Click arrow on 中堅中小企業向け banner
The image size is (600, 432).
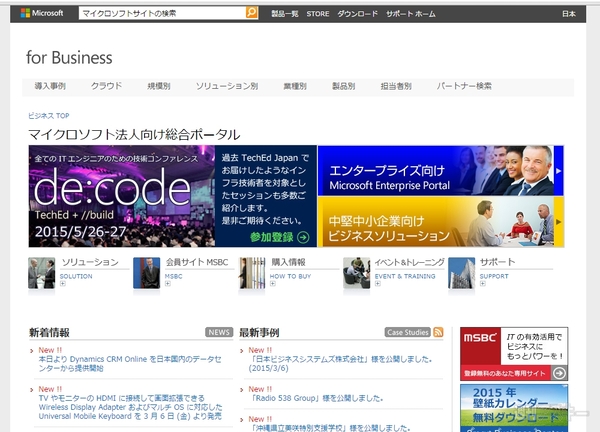pos(559,222)
